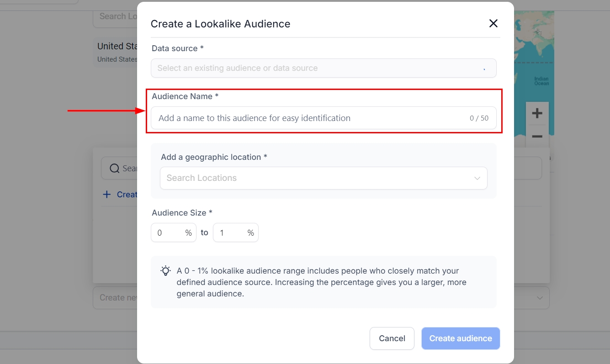This screenshot has width=610, height=364.
Task: Click the magnifier search icon behind the dialog
Action: (x=115, y=169)
